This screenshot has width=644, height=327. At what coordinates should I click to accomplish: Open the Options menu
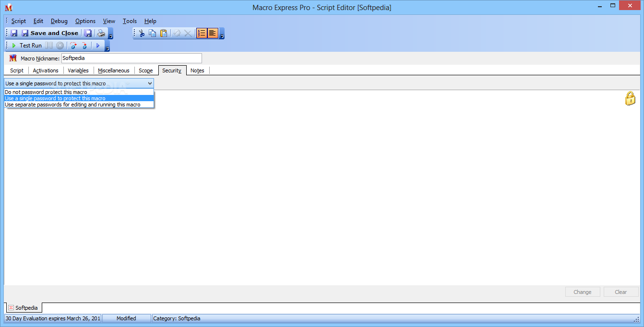85,21
